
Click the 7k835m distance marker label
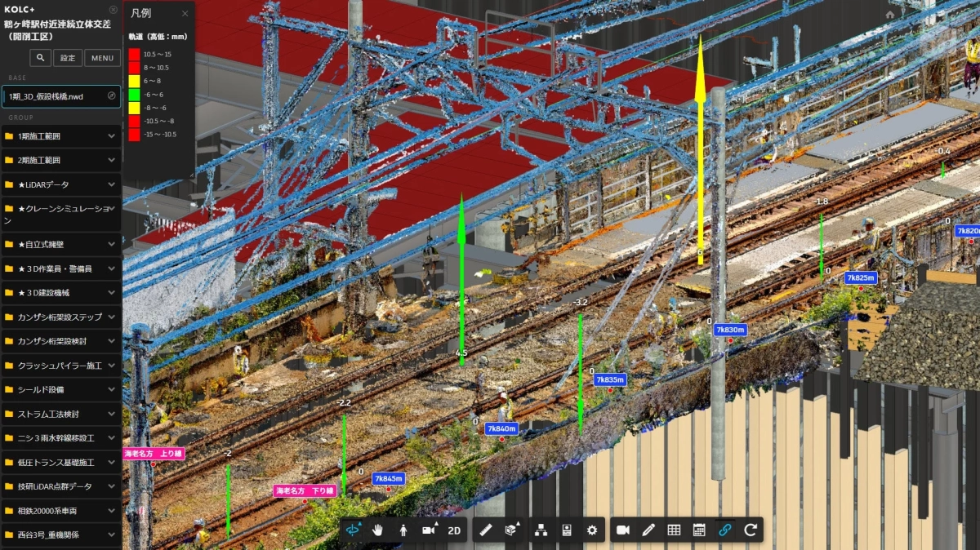(610, 379)
